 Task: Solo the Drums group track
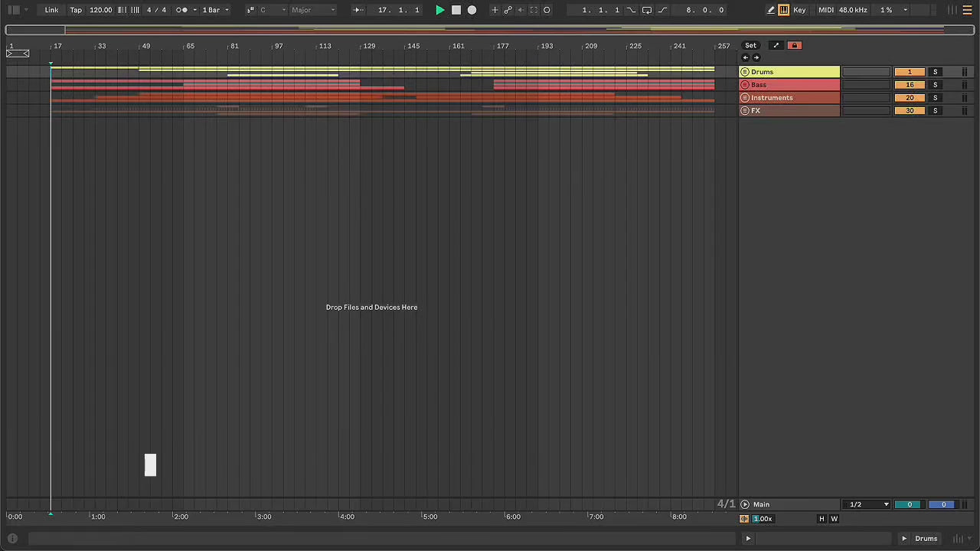935,72
